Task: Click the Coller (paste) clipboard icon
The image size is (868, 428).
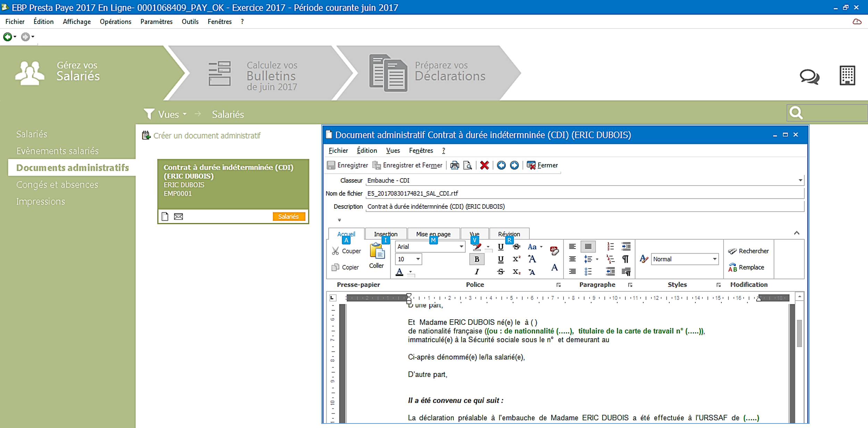Action: (x=377, y=251)
